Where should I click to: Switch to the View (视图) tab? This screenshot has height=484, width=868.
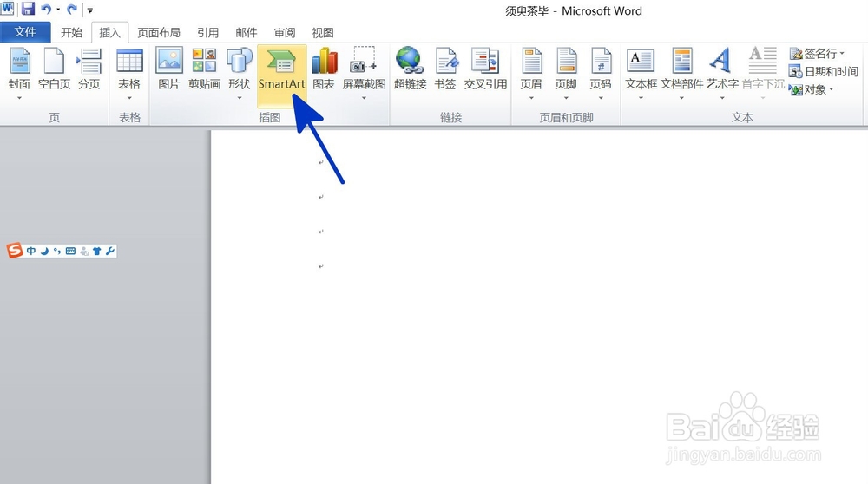[x=323, y=33]
